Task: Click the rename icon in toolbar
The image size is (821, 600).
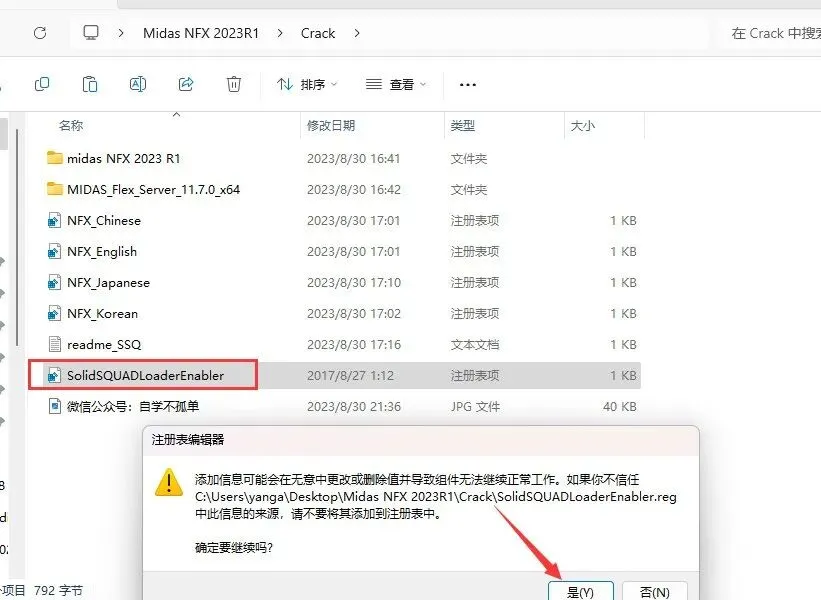Action: [138, 84]
